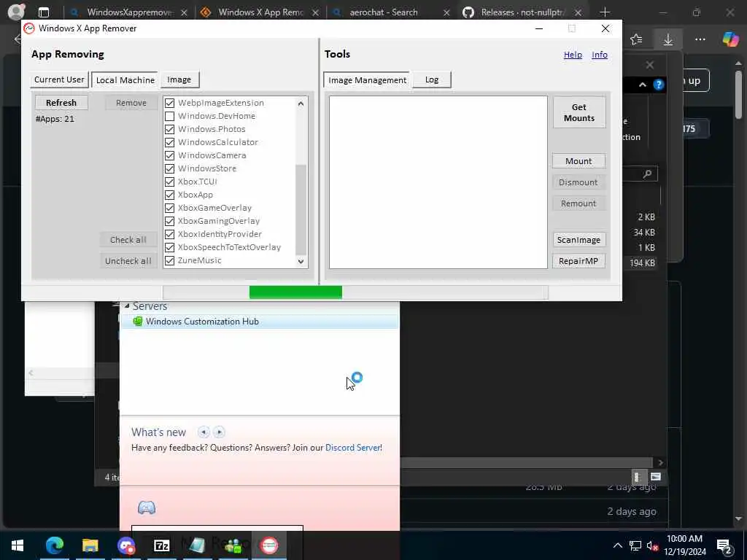747x560 pixels.
Task: Click the Mount button
Action: pyautogui.click(x=578, y=161)
